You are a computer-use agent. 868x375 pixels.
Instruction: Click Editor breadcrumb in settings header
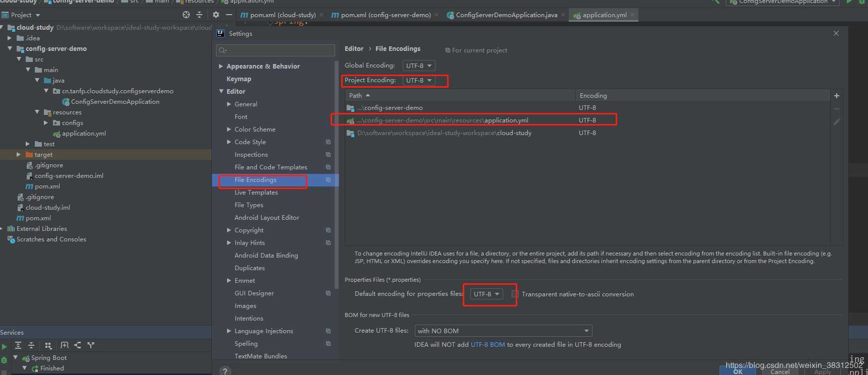(354, 49)
